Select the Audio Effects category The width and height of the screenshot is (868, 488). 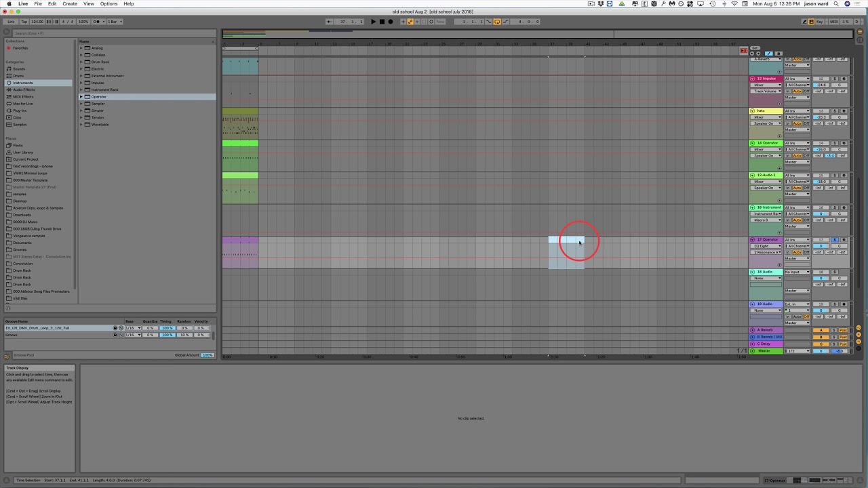(x=24, y=89)
